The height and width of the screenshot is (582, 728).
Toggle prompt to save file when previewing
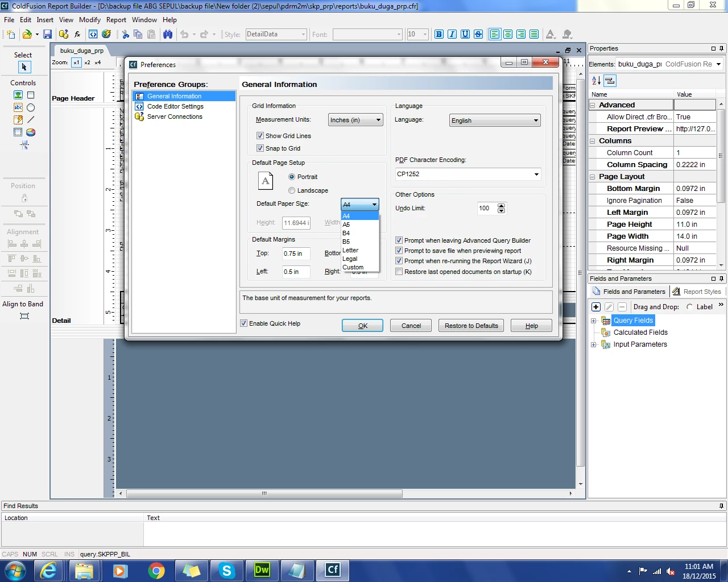coord(399,251)
